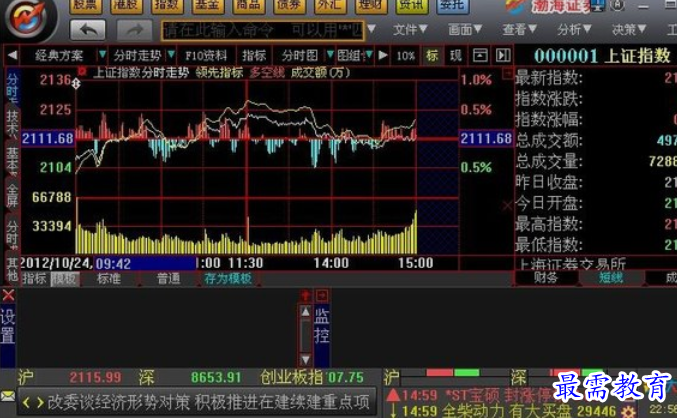Toggle the 标 button in chart toolbar
This screenshot has height=418, width=677.
click(432, 55)
